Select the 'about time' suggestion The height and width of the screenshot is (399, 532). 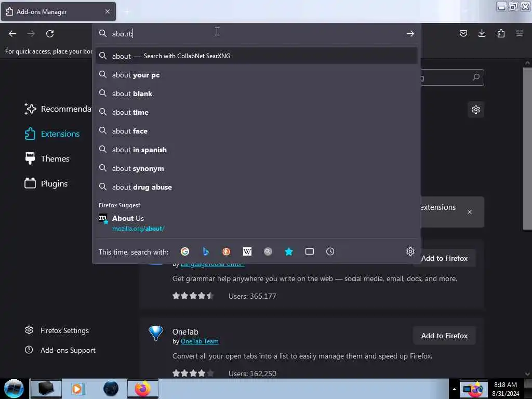(257, 112)
